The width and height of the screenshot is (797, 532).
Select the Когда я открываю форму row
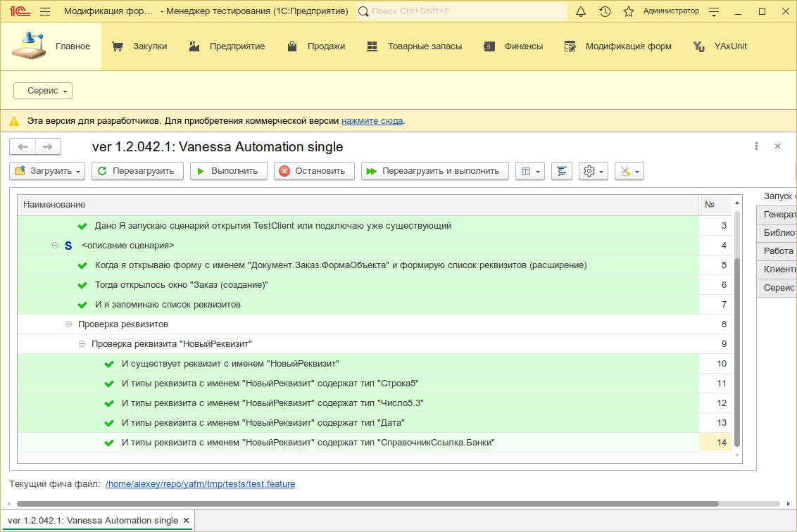(x=375, y=265)
